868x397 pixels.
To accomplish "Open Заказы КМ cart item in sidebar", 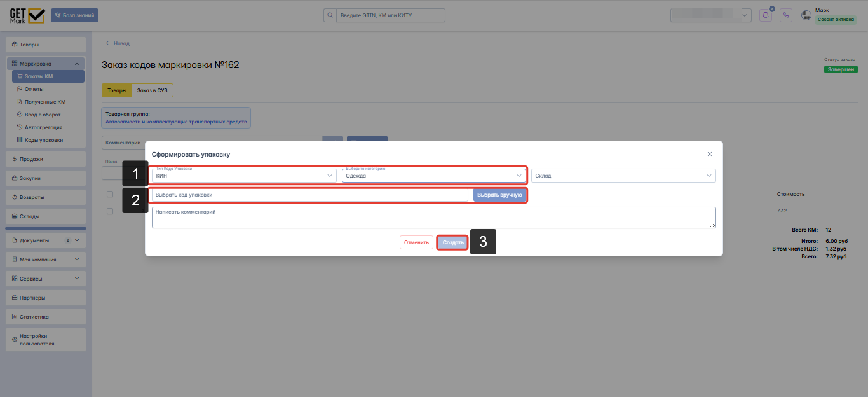I will 48,76.
